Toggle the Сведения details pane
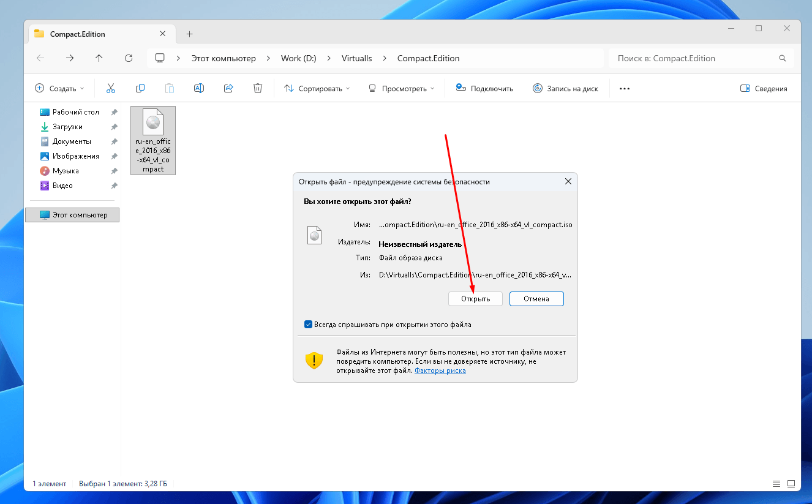Image resolution: width=812 pixels, height=504 pixels. (764, 88)
